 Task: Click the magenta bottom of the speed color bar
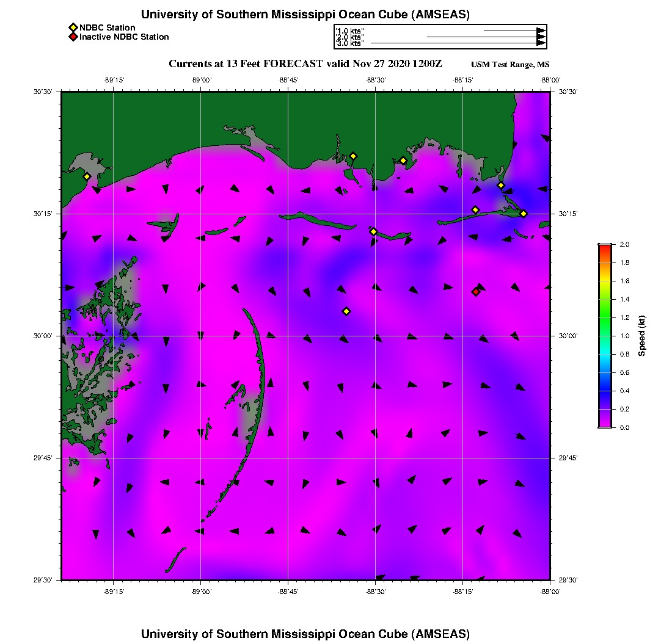pyautogui.click(x=604, y=424)
